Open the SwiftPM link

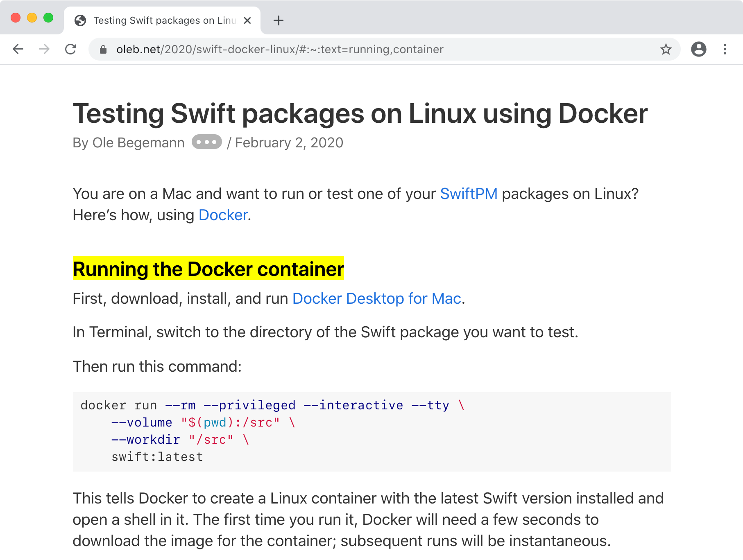(469, 194)
